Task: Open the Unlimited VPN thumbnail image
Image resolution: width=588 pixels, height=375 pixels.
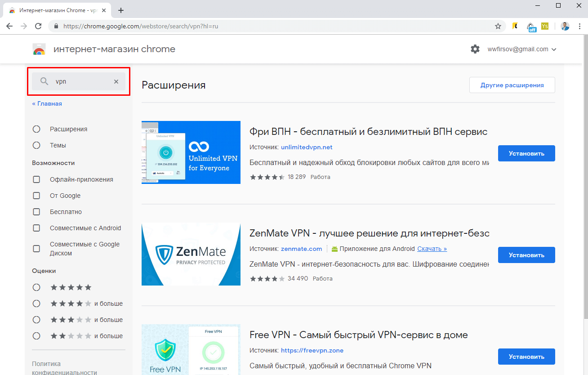Action: pyautogui.click(x=191, y=152)
